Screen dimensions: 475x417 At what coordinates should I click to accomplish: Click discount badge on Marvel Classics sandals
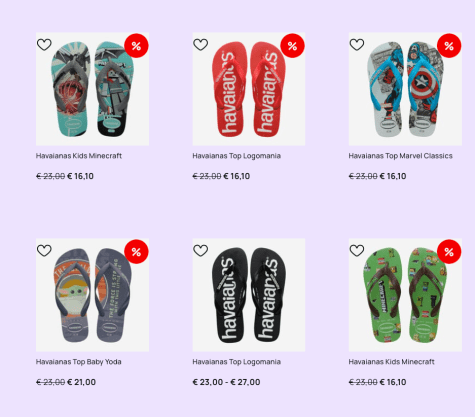point(449,46)
